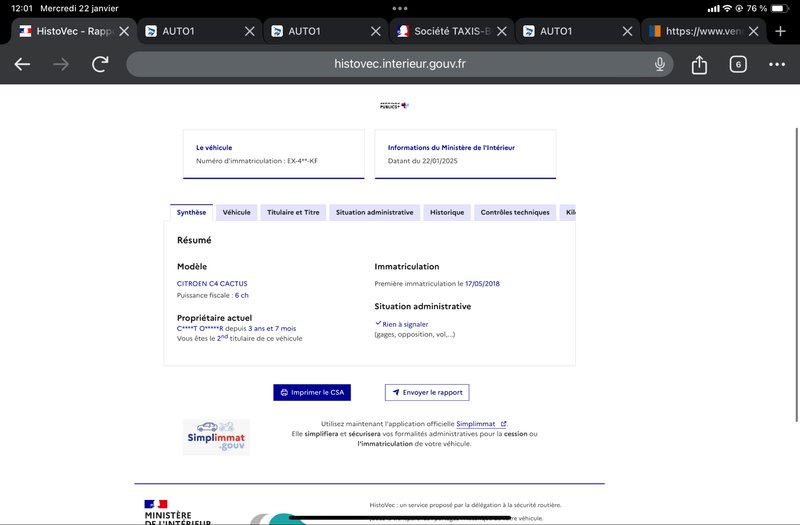This screenshot has height=525, width=800.
Task: Open the share sheet icon
Action: coord(699,64)
